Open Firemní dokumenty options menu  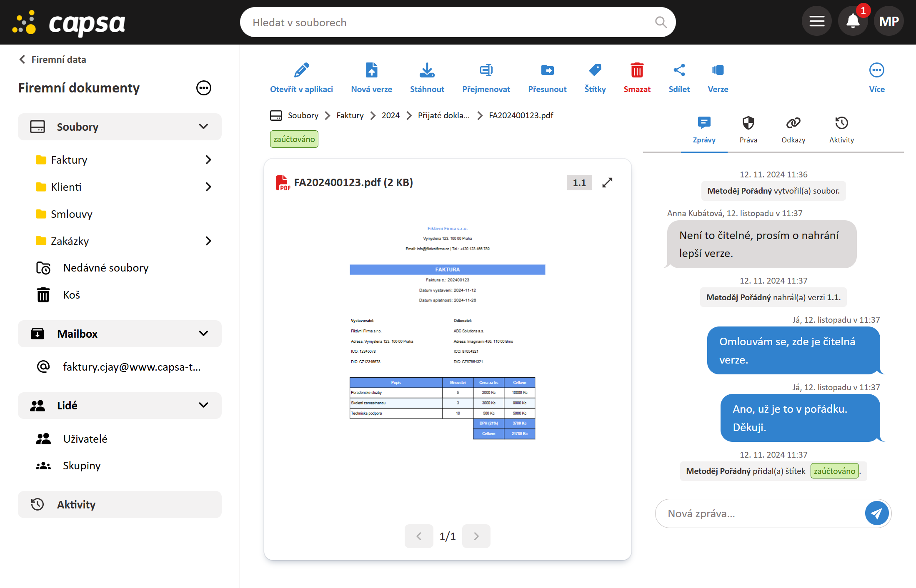coord(204,88)
